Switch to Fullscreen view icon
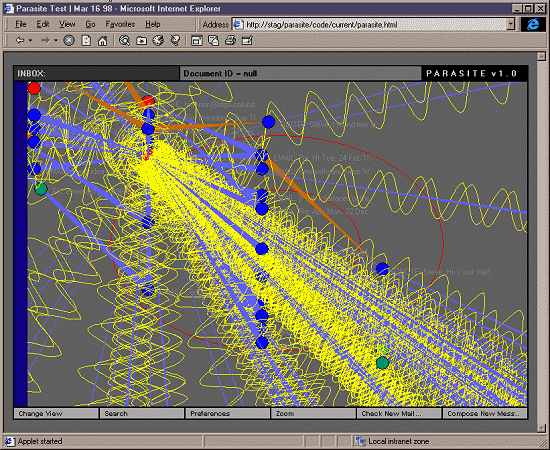Screen dimensions: 550x450 pos(196,41)
